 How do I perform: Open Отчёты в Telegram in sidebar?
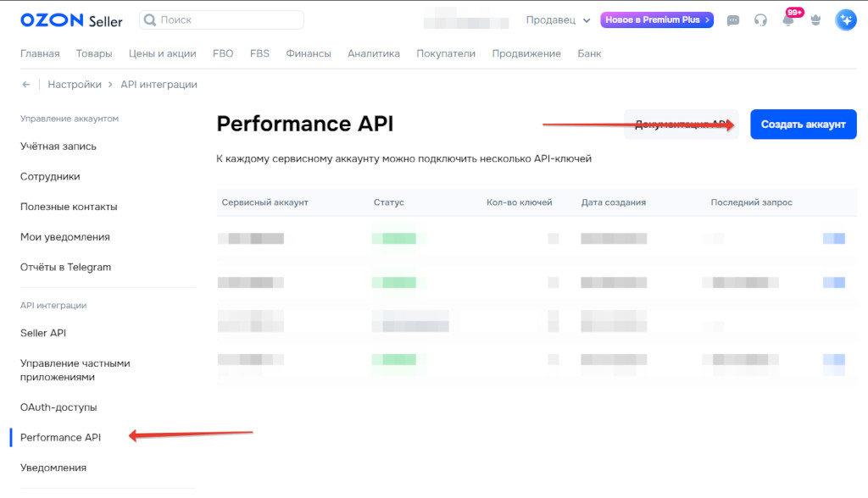tap(66, 268)
